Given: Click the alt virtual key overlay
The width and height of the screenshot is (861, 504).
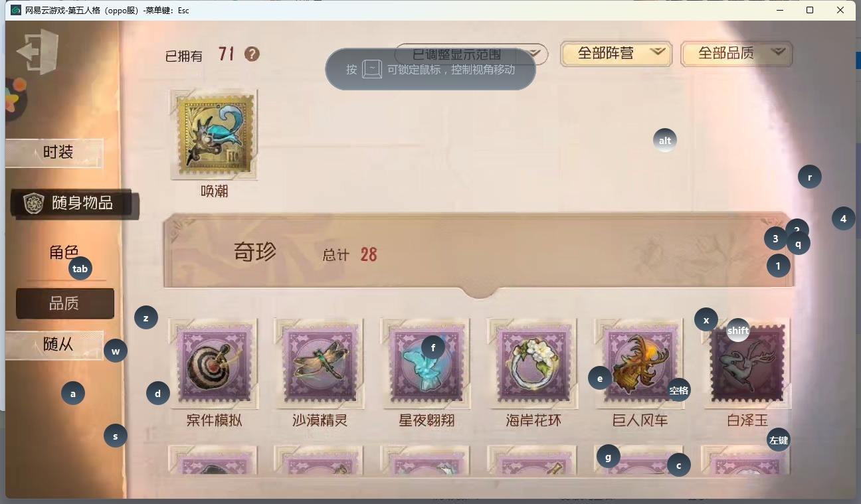Looking at the screenshot, I should coord(665,140).
